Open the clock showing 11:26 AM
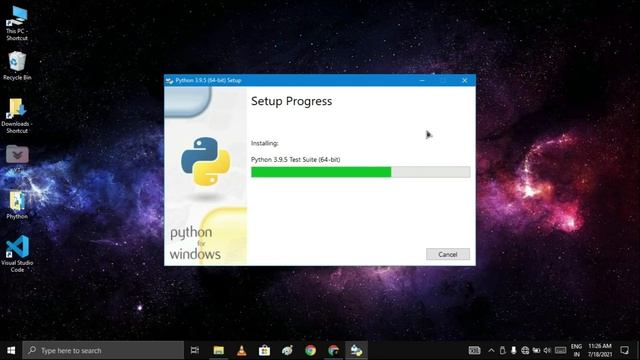The width and height of the screenshot is (640, 360). [x=600, y=351]
